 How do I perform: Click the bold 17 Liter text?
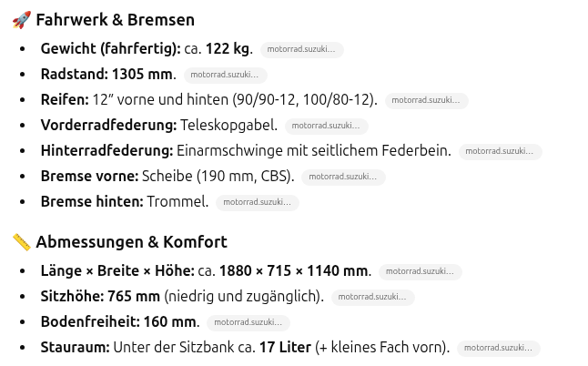285,347
